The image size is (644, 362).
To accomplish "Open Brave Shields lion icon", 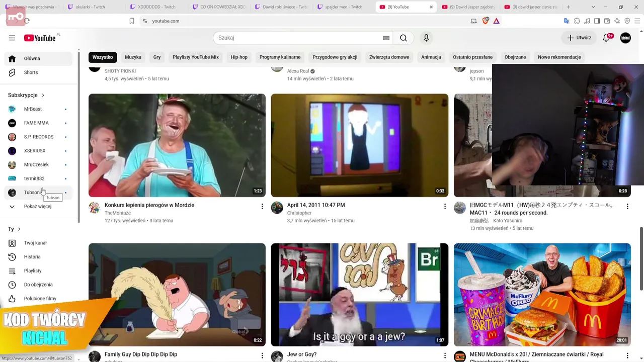I will 486,21.
